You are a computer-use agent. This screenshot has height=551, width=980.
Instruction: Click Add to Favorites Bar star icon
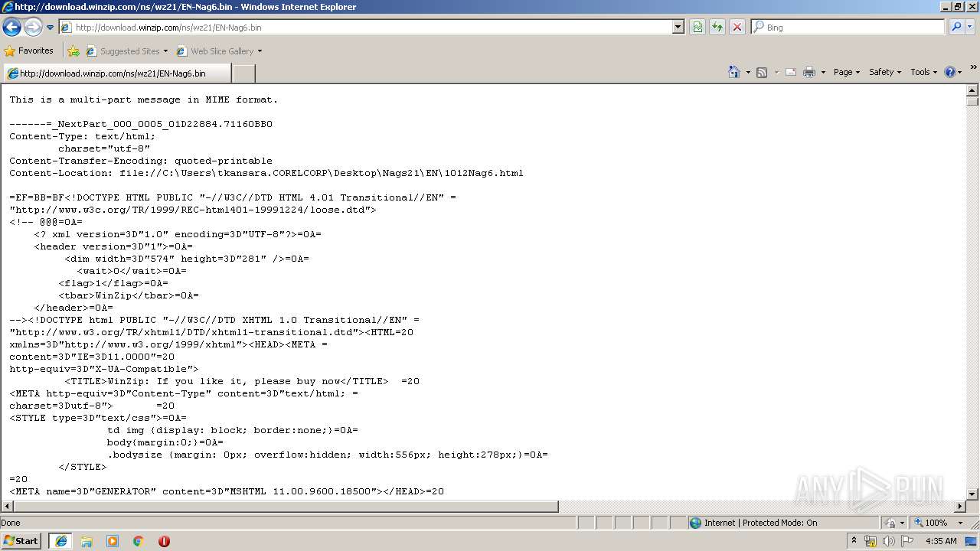tap(73, 51)
